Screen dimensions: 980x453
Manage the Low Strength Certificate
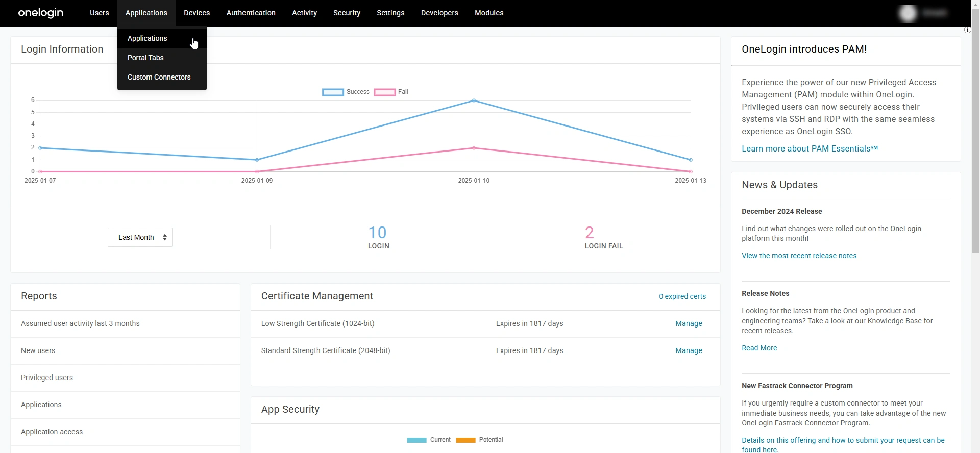(689, 323)
